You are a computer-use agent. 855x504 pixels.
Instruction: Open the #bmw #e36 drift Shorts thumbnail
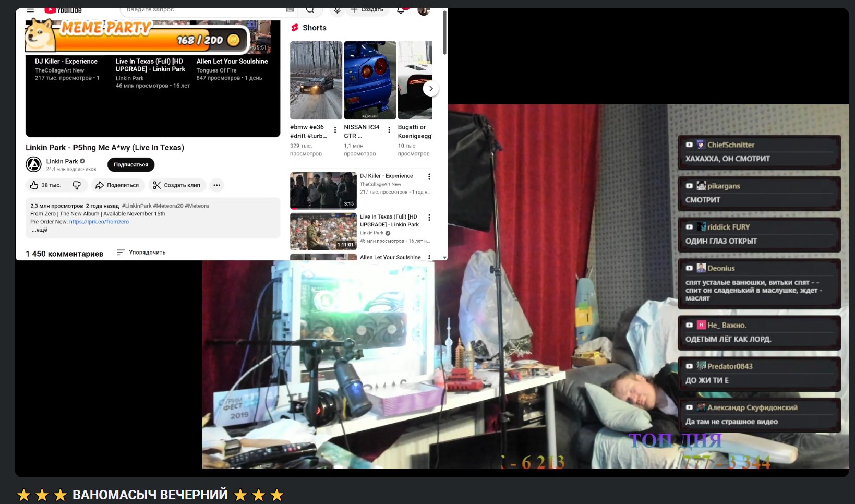(x=316, y=80)
